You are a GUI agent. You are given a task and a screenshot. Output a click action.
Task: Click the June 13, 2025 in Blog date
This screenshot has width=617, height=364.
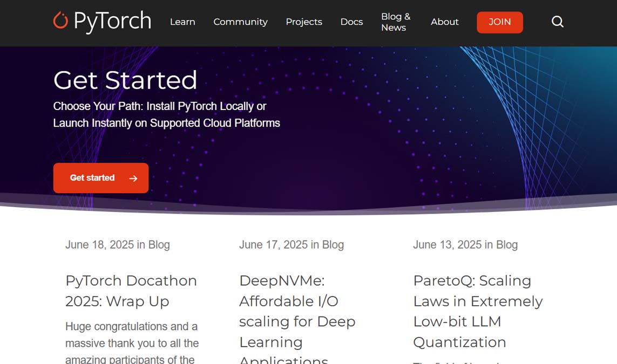tap(465, 245)
